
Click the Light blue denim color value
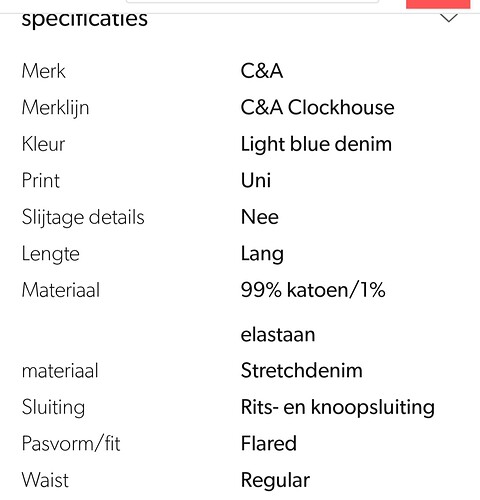(316, 145)
